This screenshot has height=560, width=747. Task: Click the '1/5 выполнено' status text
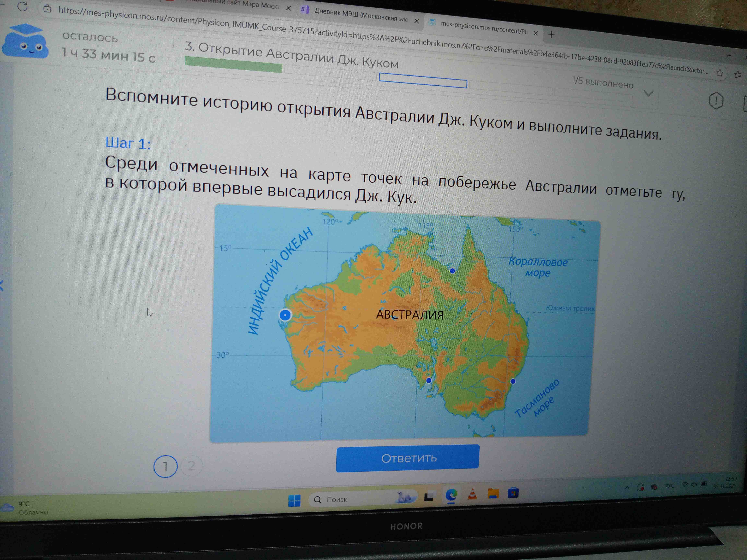click(602, 82)
